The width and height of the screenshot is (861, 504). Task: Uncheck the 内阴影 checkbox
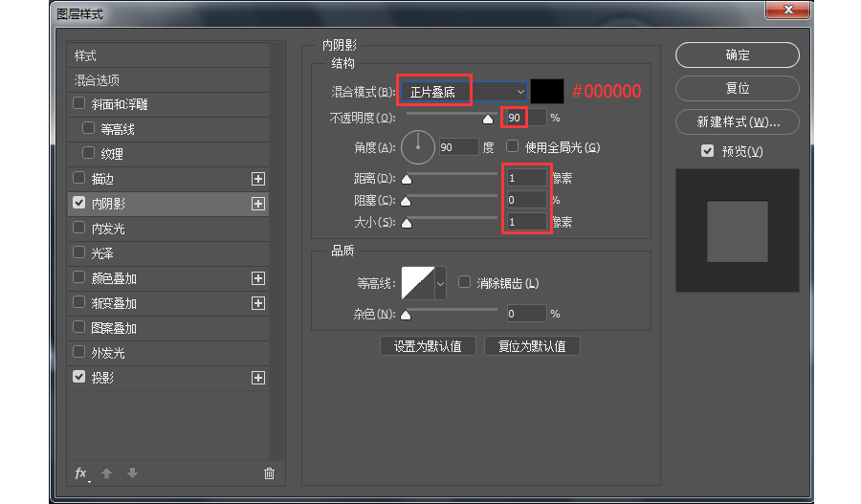point(79,203)
